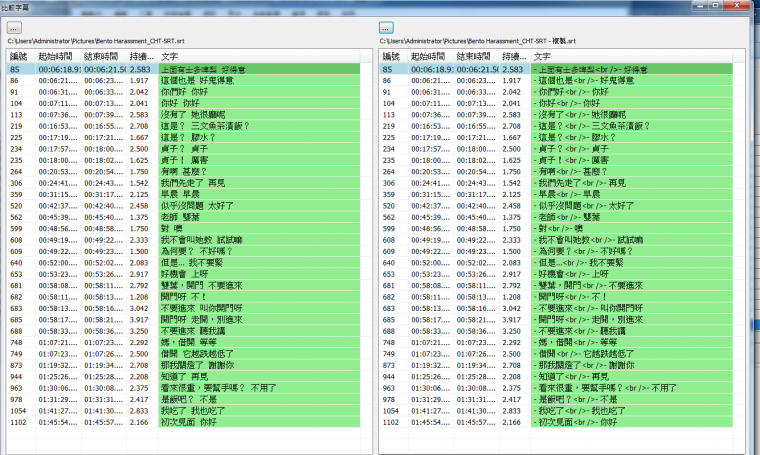Select row 359 in left subtitle list

[183, 194]
